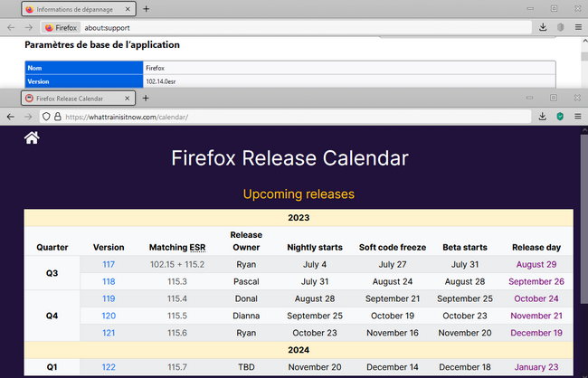Screen dimensions: 588x378
Task: Click the 2024 year header row
Action: point(299,350)
